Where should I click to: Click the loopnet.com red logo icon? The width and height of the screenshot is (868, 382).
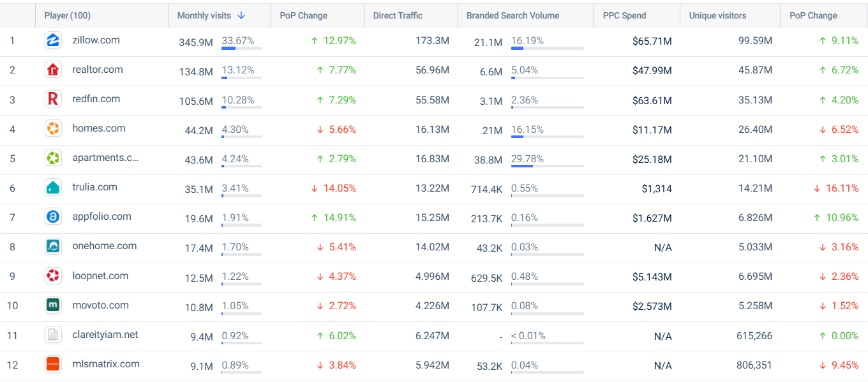(53, 276)
